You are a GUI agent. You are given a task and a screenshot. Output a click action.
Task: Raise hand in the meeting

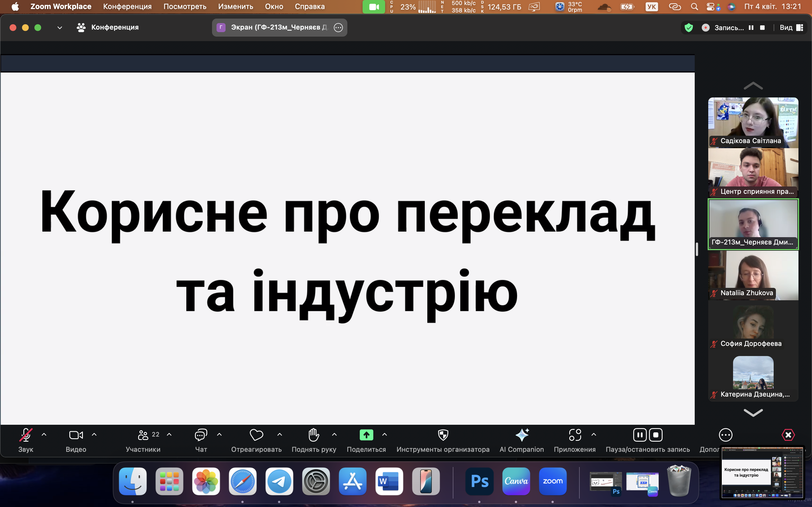click(314, 435)
